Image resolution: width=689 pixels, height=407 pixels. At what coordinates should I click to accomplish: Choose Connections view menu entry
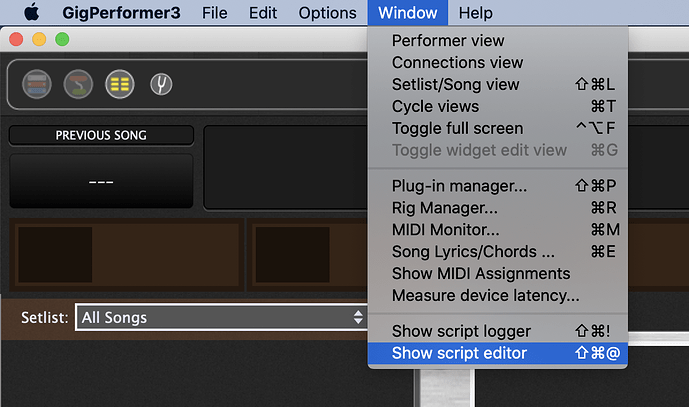point(497,62)
